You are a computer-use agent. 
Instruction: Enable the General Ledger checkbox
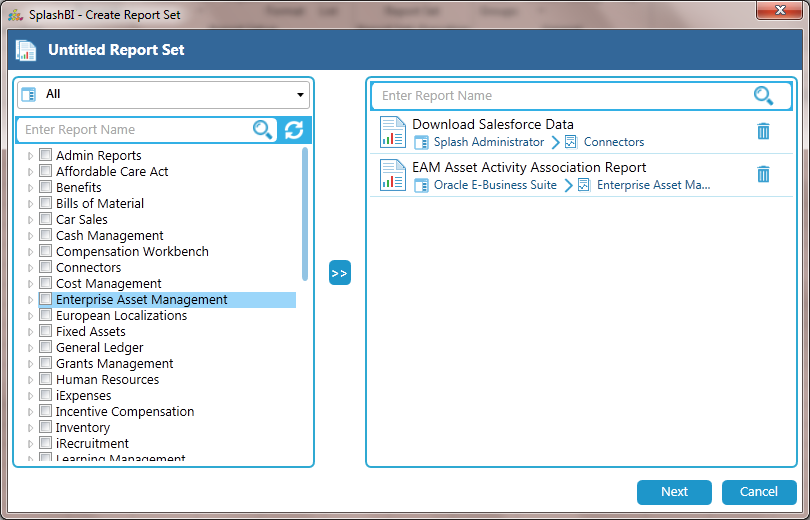tap(45, 347)
